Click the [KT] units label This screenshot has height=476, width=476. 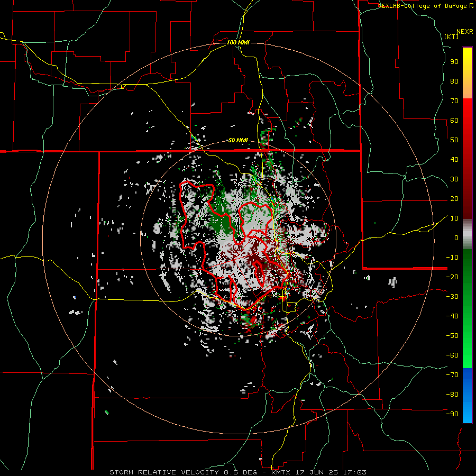(452, 36)
